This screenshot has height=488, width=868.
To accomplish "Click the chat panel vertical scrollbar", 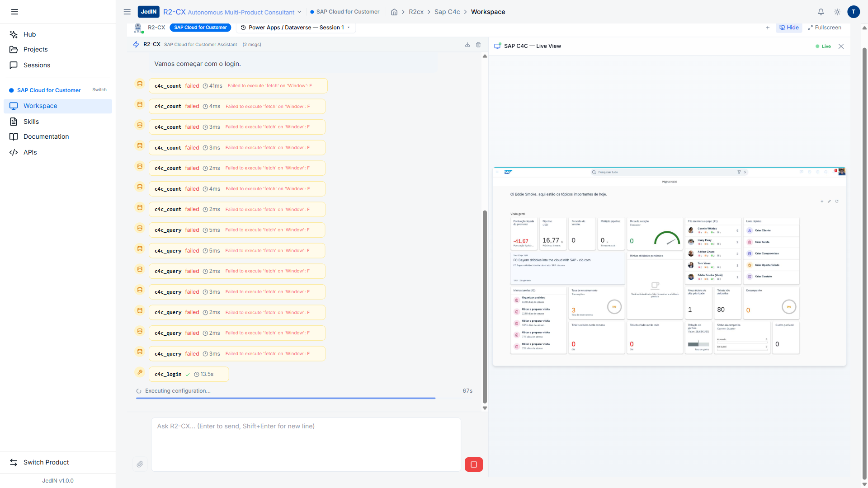I will (x=485, y=306).
